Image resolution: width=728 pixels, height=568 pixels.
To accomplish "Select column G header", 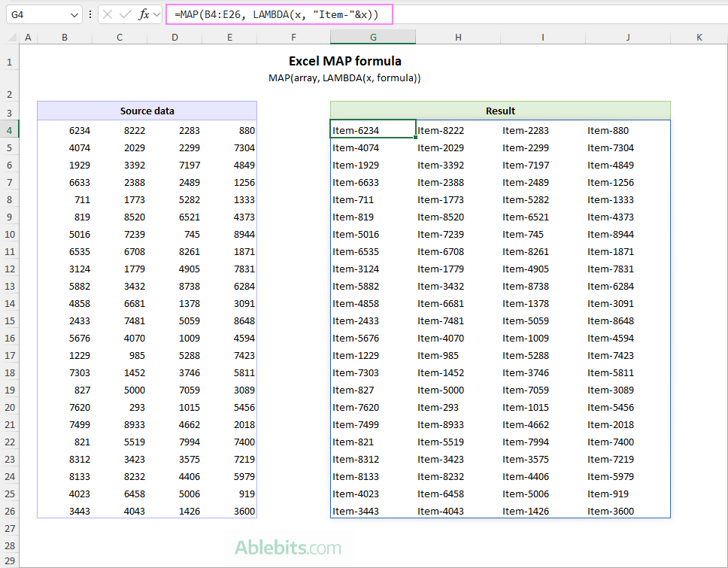I will pos(373,36).
